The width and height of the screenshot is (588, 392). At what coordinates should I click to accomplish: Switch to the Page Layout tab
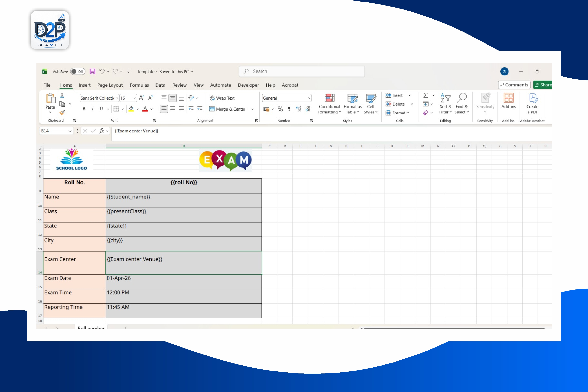[x=110, y=85]
